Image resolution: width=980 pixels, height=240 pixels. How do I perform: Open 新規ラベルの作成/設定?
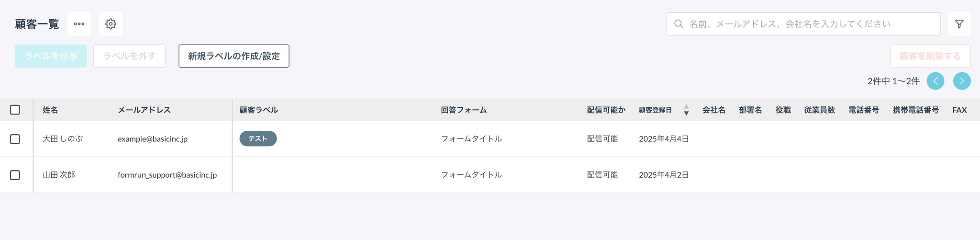coord(234,56)
